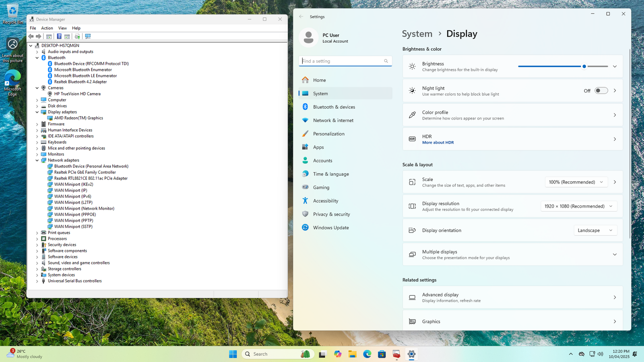Open Bluetooth & devices in Settings sidebar
Screen dimensions: 644x362
tap(334, 107)
